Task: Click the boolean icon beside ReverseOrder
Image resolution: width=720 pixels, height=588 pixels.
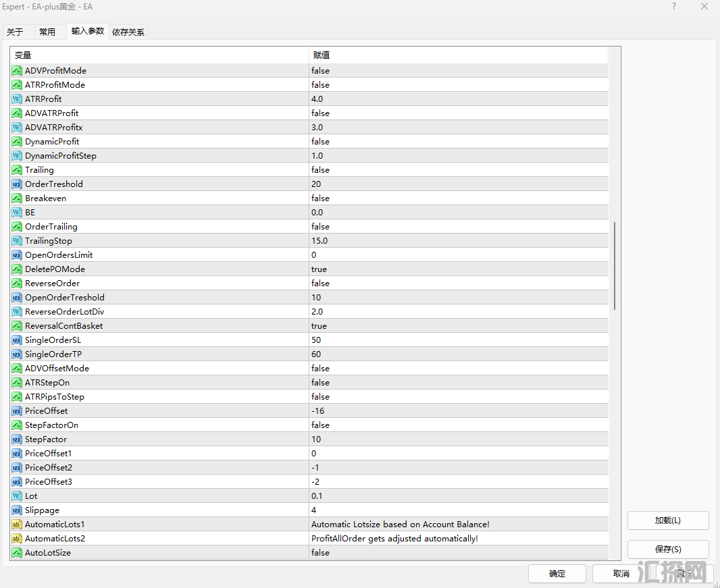Action: point(17,284)
